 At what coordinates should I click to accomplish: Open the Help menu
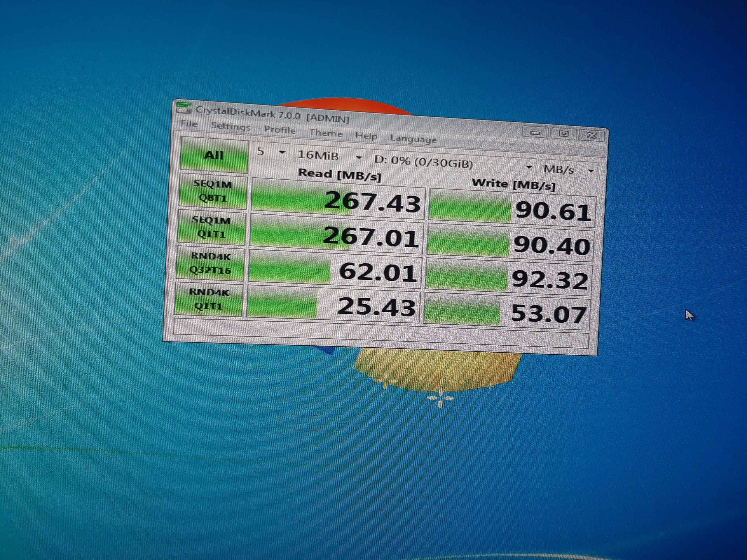[x=366, y=136]
